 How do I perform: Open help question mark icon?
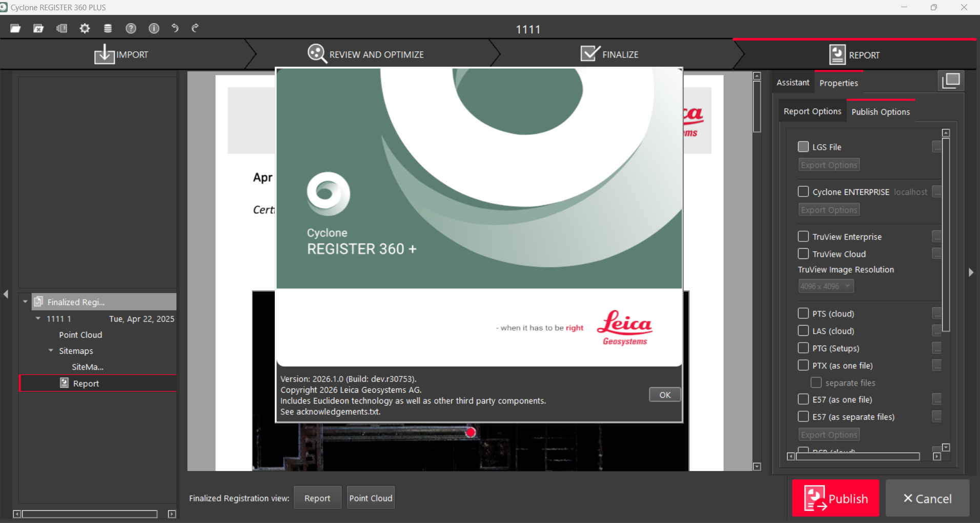(x=131, y=28)
